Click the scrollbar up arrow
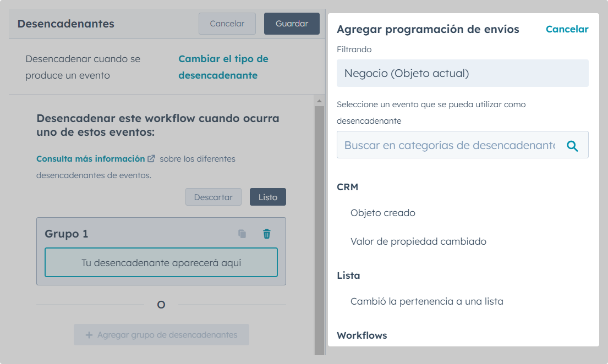The image size is (608, 364). point(319,101)
